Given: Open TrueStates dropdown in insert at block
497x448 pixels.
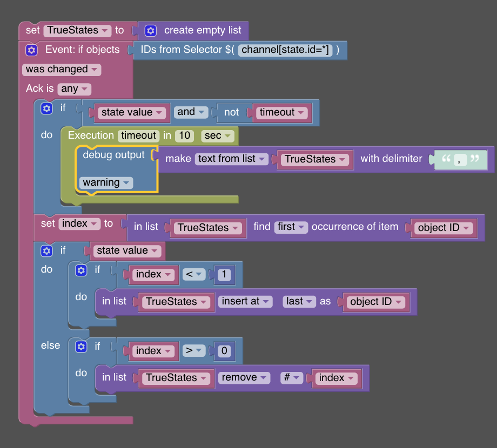Looking at the screenshot, I should coord(176,302).
